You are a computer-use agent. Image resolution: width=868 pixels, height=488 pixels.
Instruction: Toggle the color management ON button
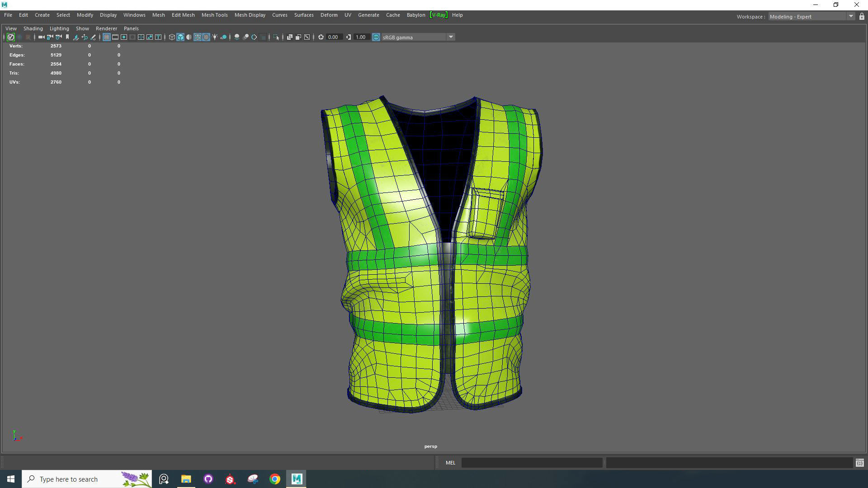pos(376,37)
